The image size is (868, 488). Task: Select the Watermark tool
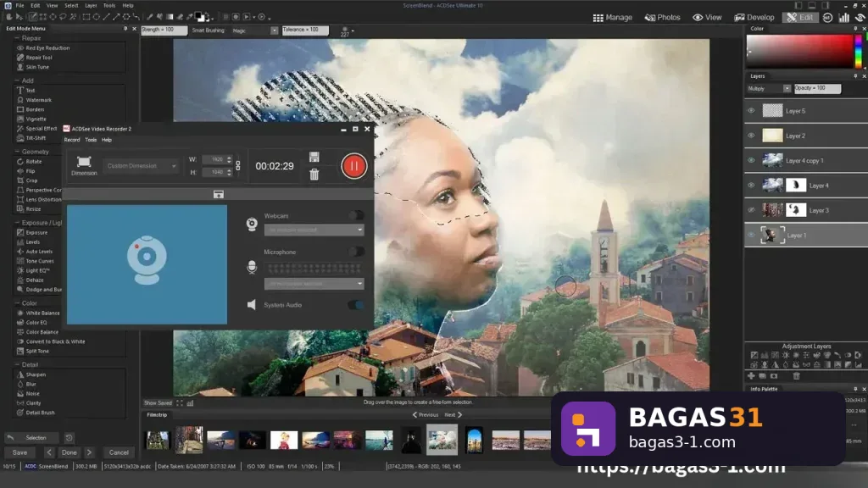click(x=34, y=100)
